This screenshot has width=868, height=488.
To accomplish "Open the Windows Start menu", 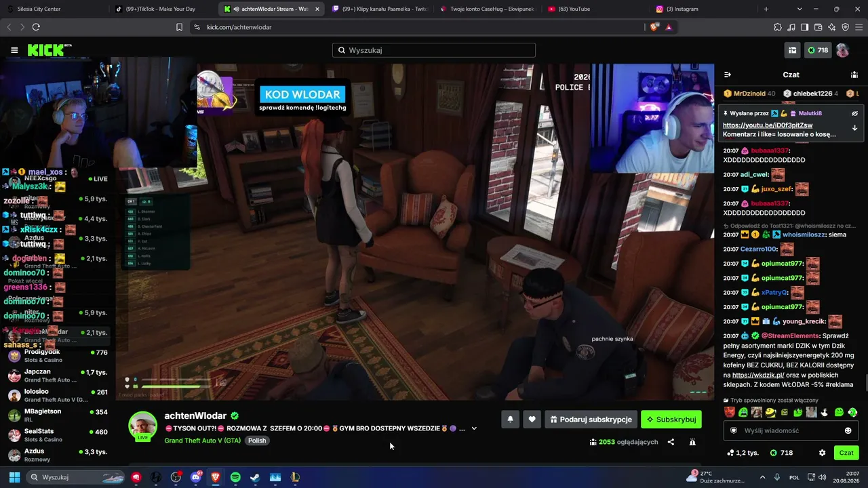I will click(x=14, y=477).
